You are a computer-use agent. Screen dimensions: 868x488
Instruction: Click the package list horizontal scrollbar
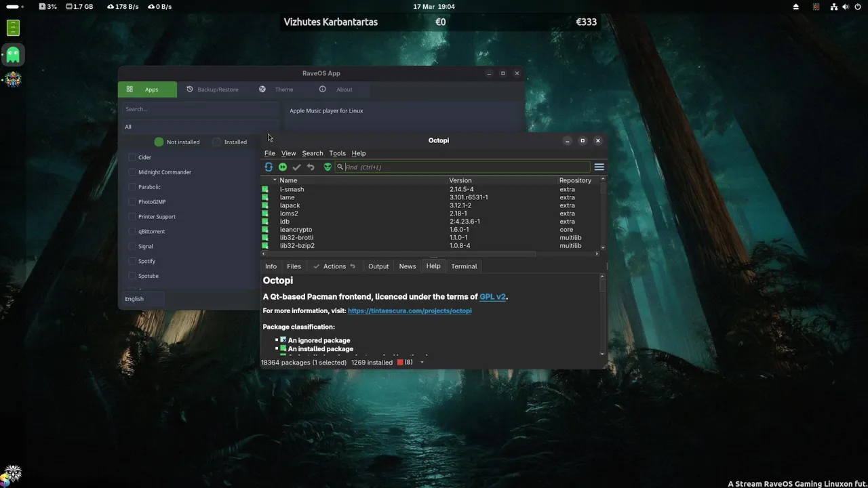(x=400, y=254)
